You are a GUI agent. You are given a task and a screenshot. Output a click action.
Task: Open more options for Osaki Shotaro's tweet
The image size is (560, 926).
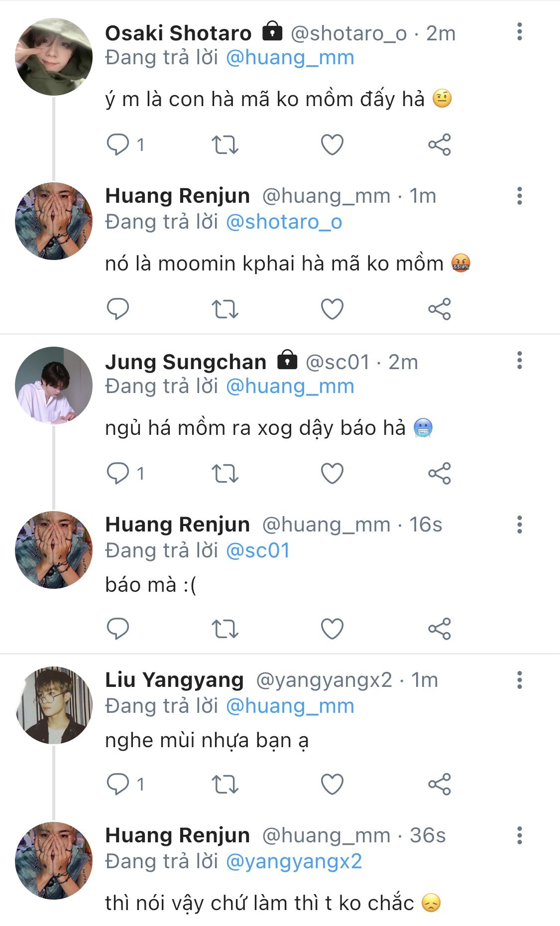pyautogui.click(x=519, y=32)
